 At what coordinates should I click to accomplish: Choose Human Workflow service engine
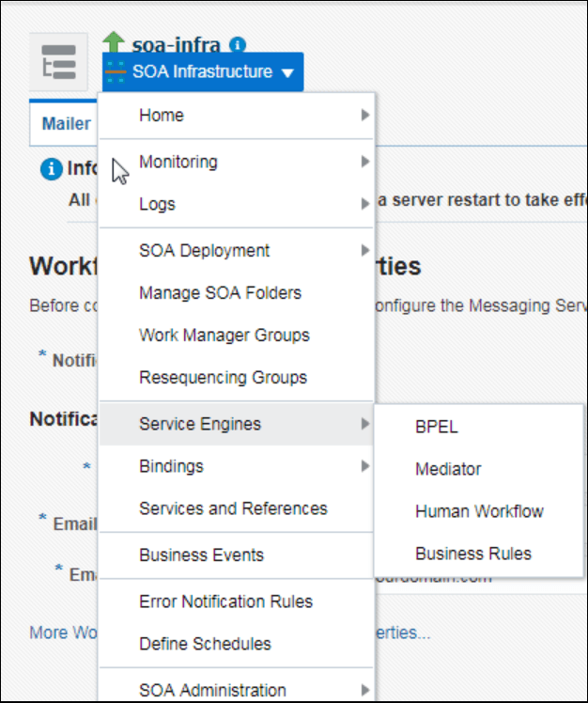point(479,511)
